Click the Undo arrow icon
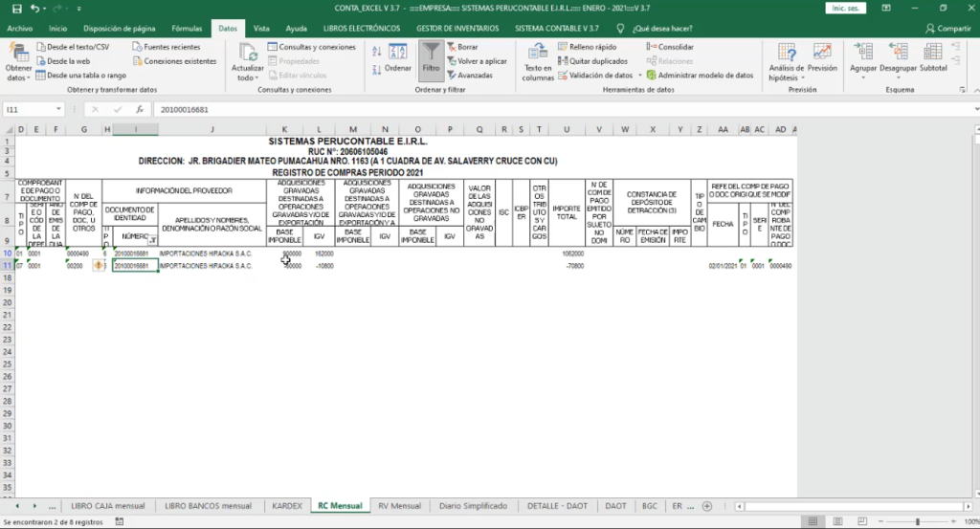 pos(35,8)
